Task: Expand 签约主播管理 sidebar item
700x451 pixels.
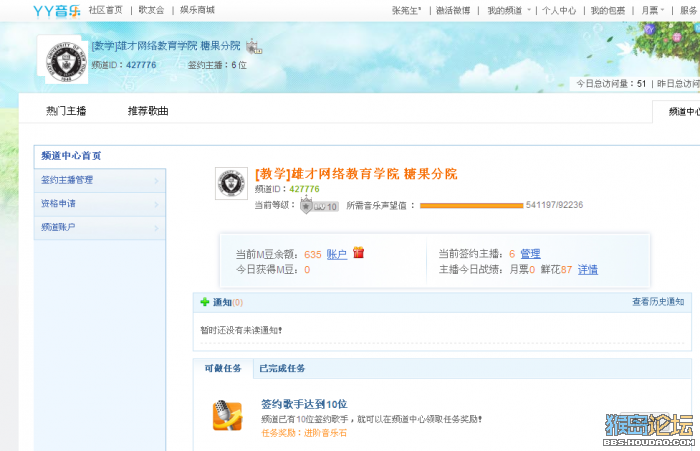Action: (x=100, y=180)
